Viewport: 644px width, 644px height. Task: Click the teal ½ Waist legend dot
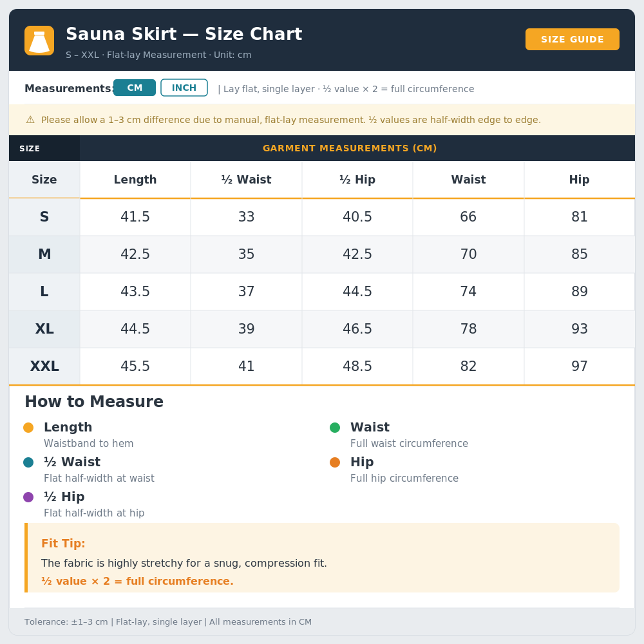pyautogui.click(x=28, y=462)
